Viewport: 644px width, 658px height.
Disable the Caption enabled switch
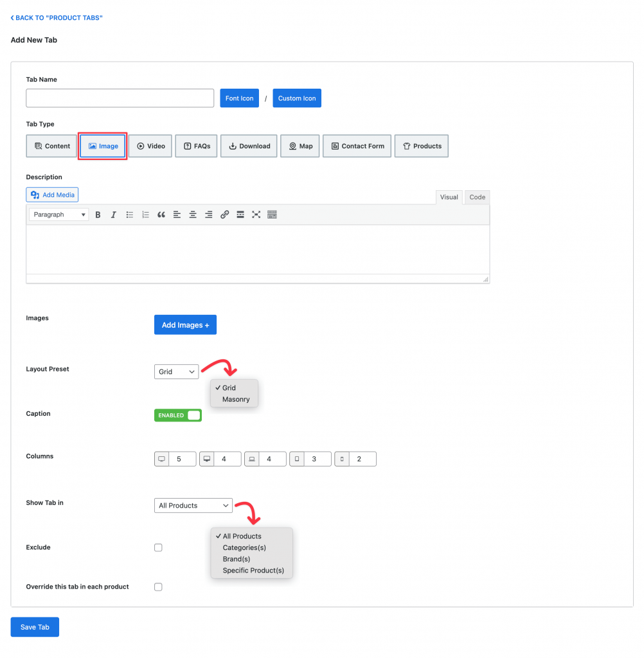click(x=178, y=416)
